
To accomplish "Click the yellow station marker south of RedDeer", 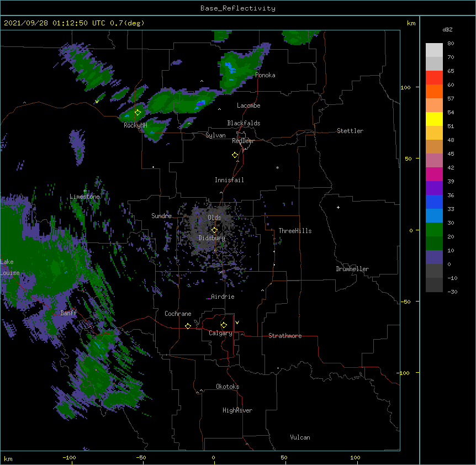I will 235,155.
